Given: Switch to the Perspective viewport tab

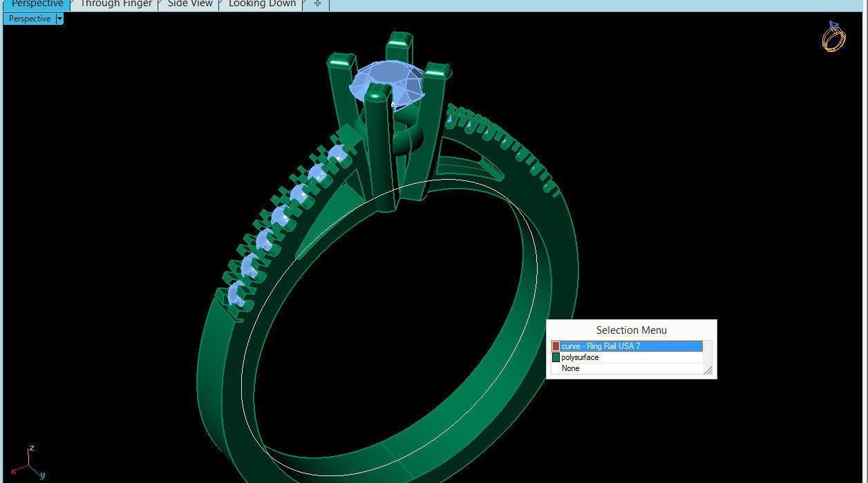Looking at the screenshot, I should [x=37, y=4].
